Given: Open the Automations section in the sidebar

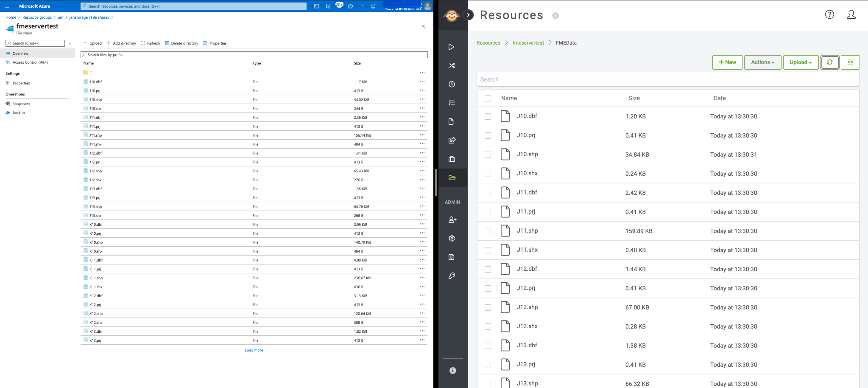Looking at the screenshot, I should click(x=452, y=65).
